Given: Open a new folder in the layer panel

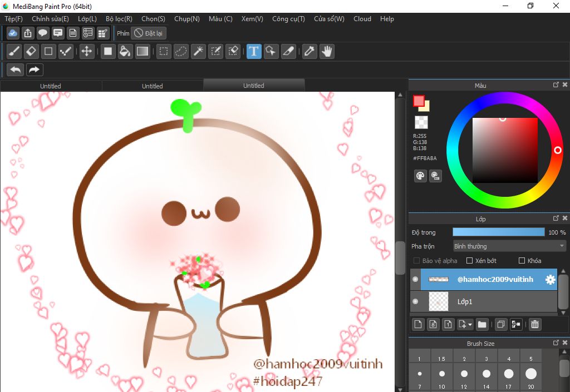Looking at the screenshot, I should (482, 324).
